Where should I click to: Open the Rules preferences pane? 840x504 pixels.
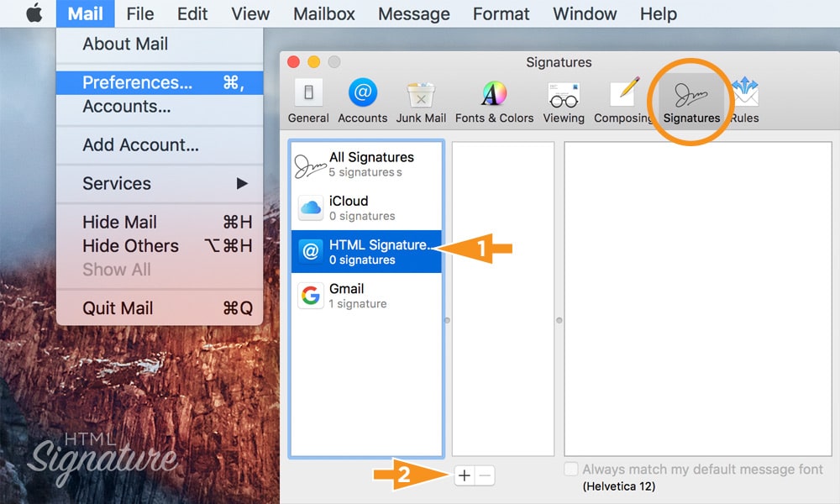pyautogui.click(x=744, y=101)
